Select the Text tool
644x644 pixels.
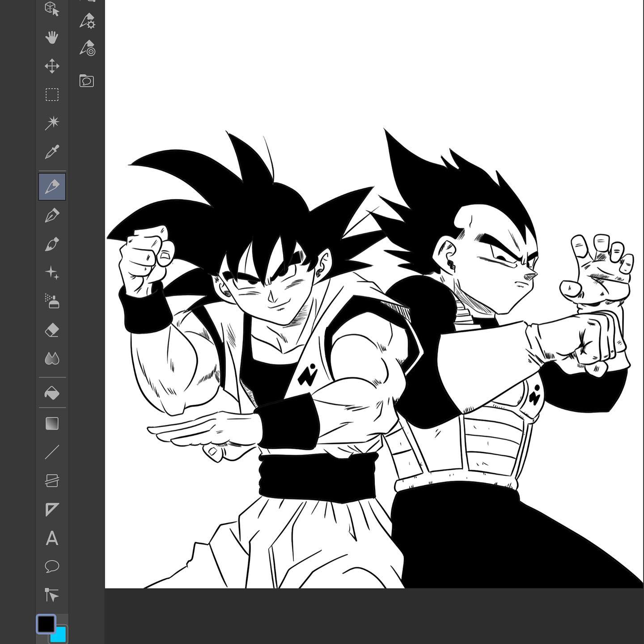tap(52, 538)
